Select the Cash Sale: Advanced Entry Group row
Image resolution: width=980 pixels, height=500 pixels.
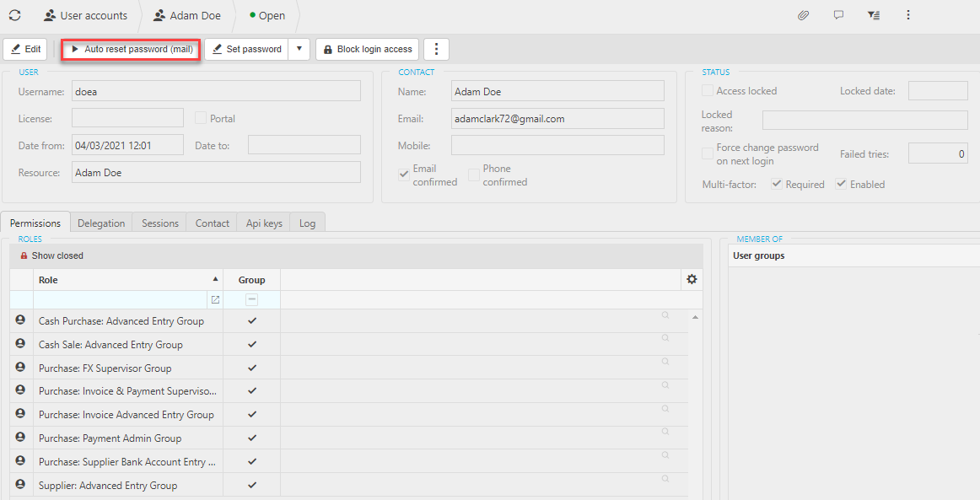tap(349, 344)
